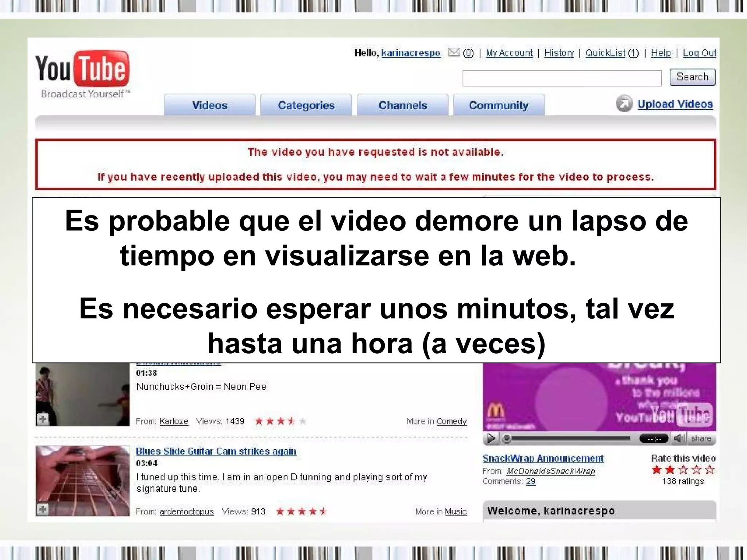Open the Categories tab
This screenshot has width=747, height=560.
(306, 105)
